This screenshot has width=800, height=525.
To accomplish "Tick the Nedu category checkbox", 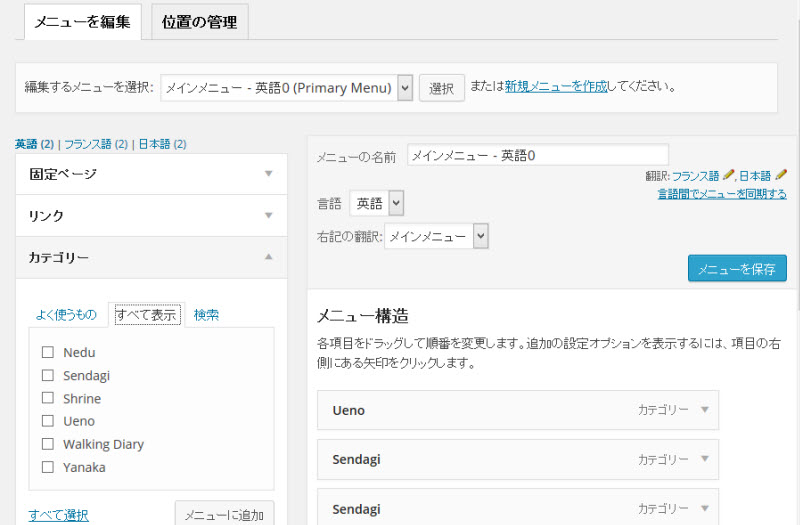I will point(47,352).
